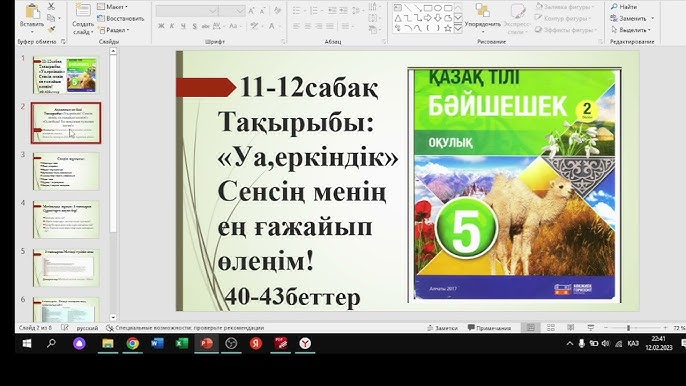The image size is (686, 386).
Task: Click the Найти find button
Action: click(x=624, y=7)
